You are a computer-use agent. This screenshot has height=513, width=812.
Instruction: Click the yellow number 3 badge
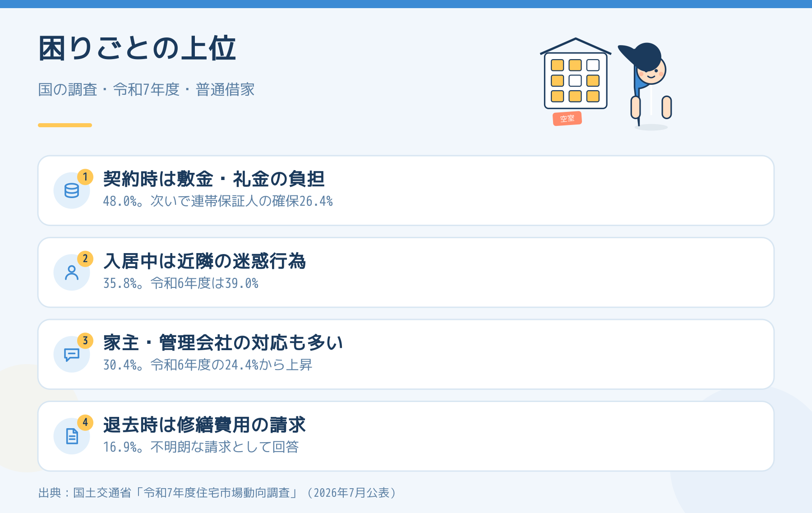[85, 341]
